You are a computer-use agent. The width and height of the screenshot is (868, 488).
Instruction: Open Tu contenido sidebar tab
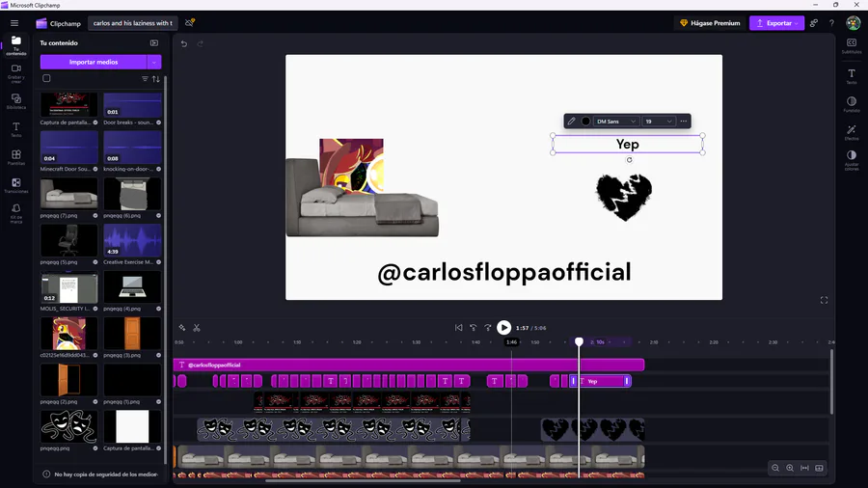[x=16, y=44]
